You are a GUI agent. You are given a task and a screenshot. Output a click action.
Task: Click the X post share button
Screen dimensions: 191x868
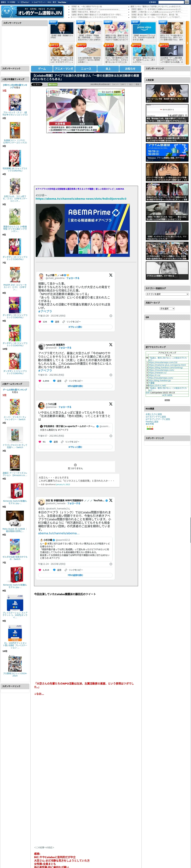[37, 85]
